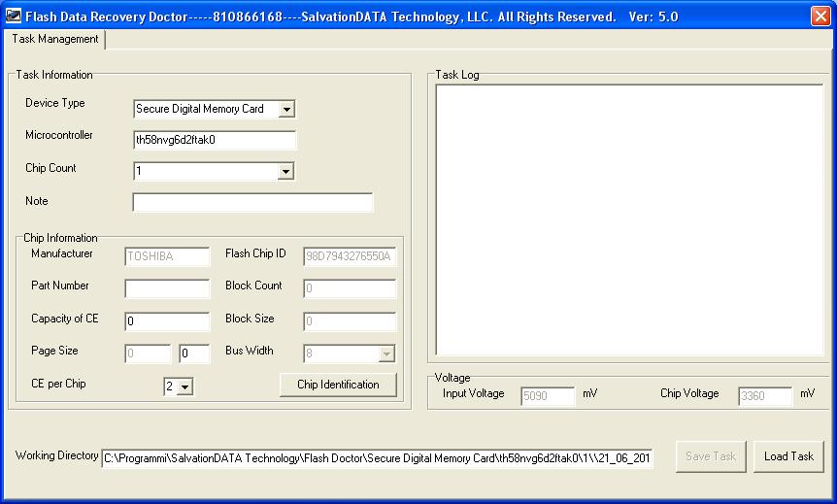The width and height of the screenshot is (837, 504).
Task: Click the app icon in title bar
Action: tap(13, 16)
